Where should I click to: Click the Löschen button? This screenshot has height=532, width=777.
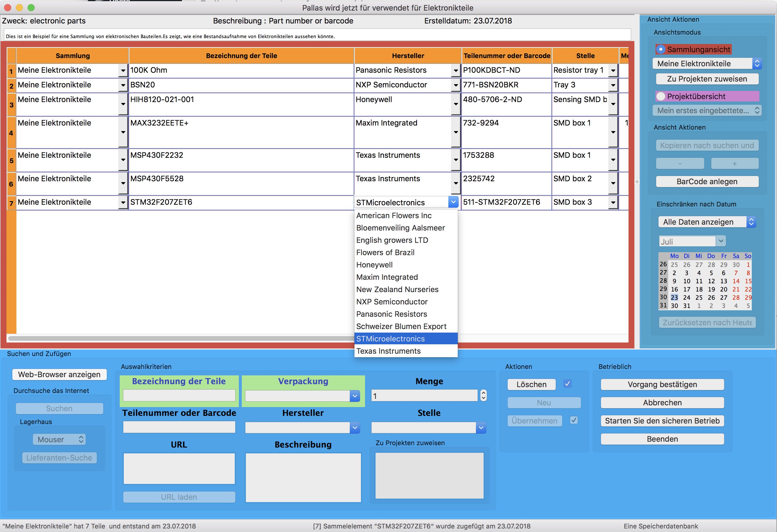point(531,384)
